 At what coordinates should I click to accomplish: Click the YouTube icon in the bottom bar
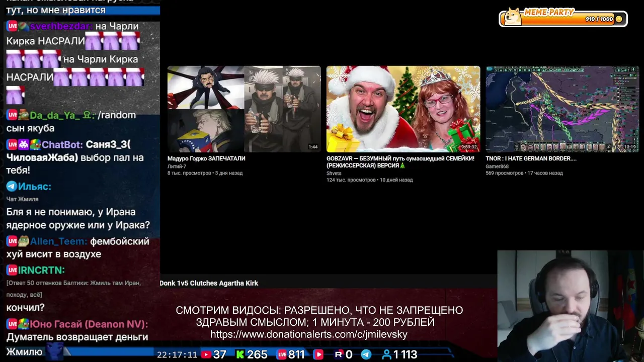click(206, 354)
